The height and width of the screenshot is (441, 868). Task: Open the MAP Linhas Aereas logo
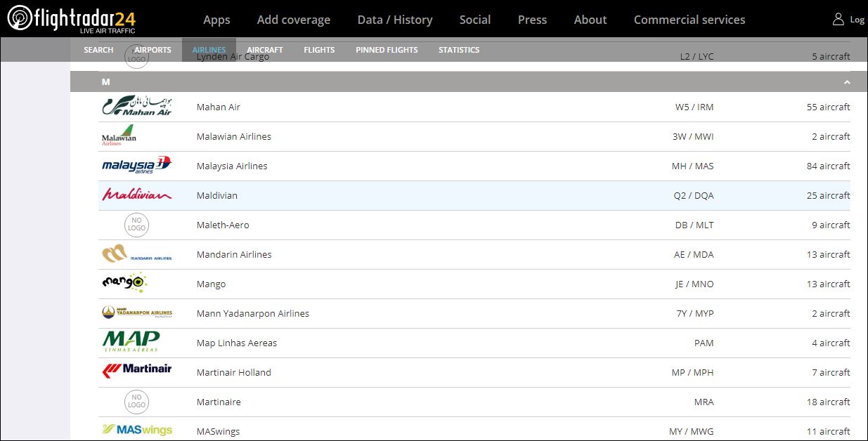point(131,342)
